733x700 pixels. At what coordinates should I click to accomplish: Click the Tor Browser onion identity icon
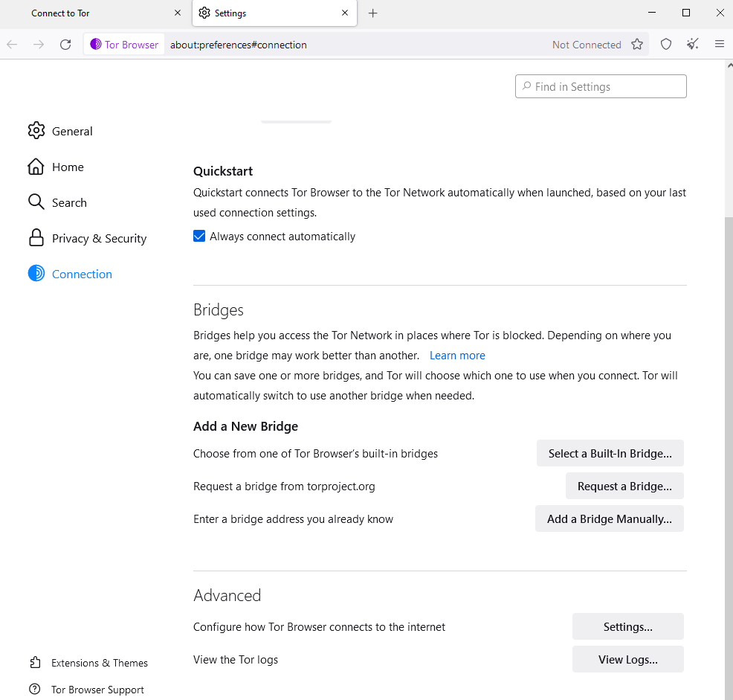(95, 44)
